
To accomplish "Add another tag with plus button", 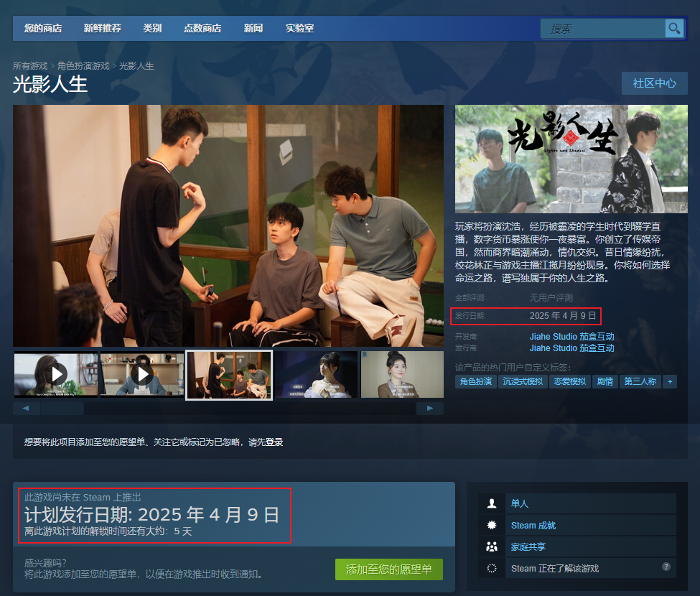I will [670, 382].
